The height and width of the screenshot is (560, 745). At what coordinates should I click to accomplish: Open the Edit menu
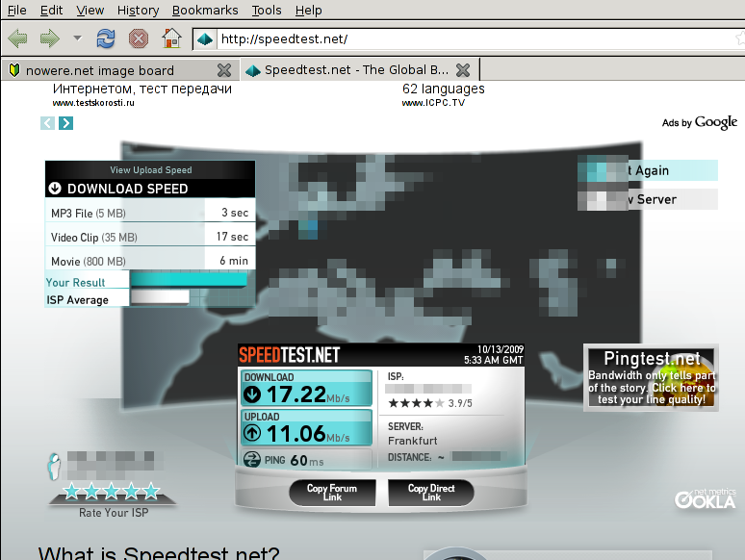coord(51,10)
